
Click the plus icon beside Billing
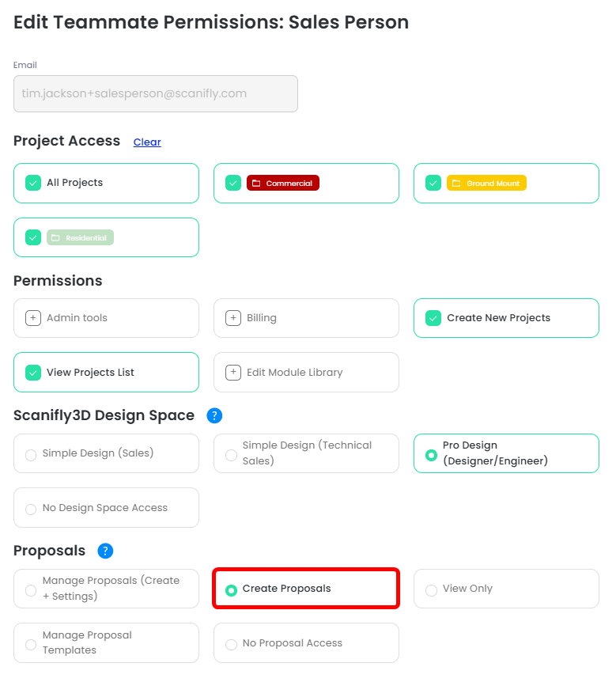pyautogui.click(x=233, y=318)
